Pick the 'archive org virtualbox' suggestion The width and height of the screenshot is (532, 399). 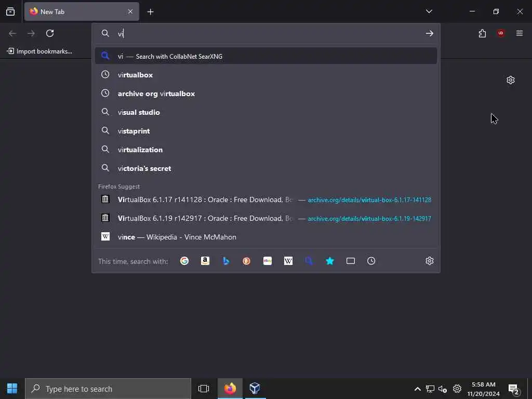coord(266,94)
